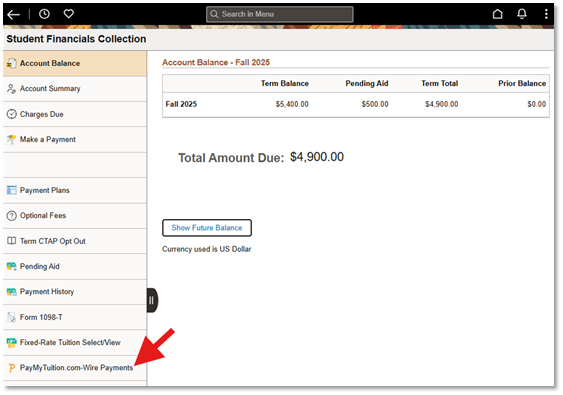Click the Total Amount Due label
This screenshot has height=395, width=563.
point(231,158)
